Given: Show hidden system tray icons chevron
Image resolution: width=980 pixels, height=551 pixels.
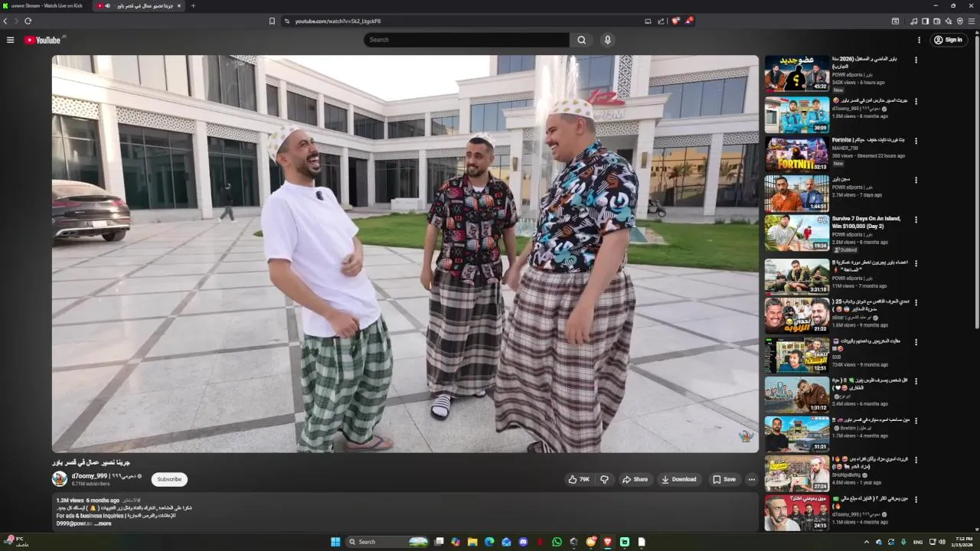Looking at the screenshot, I should [867, 542].
